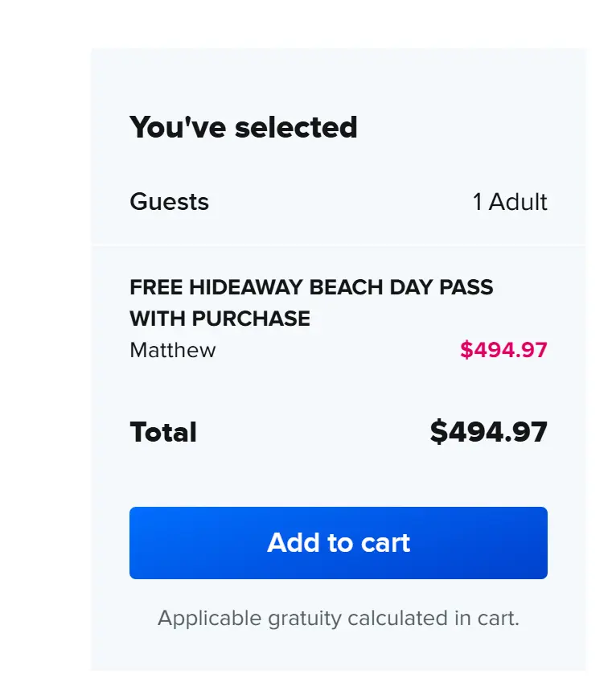Click the Applicable gratuity calculated in cart note

click(338, 619)
